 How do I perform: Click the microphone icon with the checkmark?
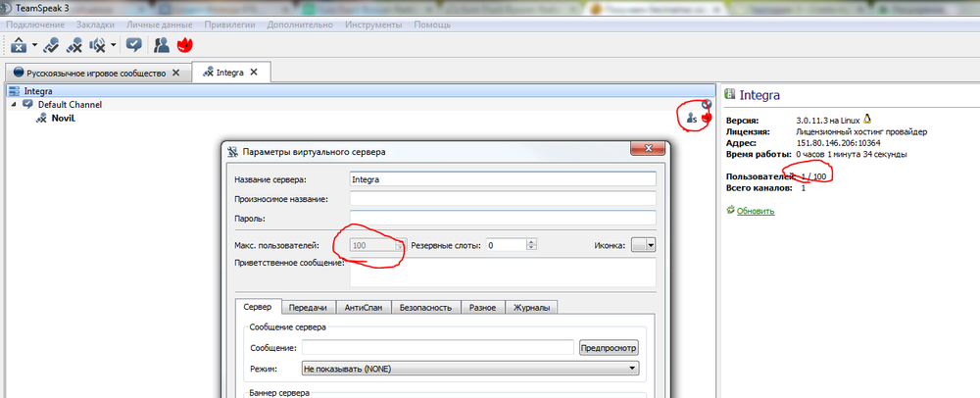[53, 45]
